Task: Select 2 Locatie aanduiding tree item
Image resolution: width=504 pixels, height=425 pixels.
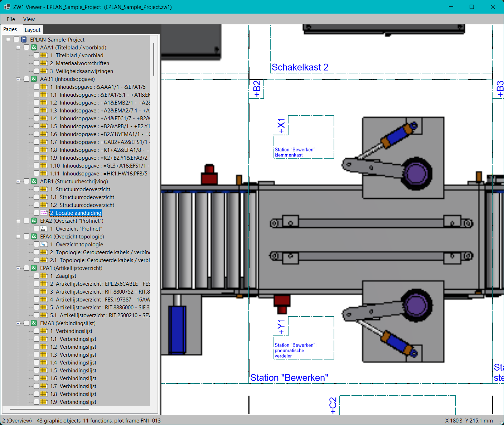Action: pos(76,213)
